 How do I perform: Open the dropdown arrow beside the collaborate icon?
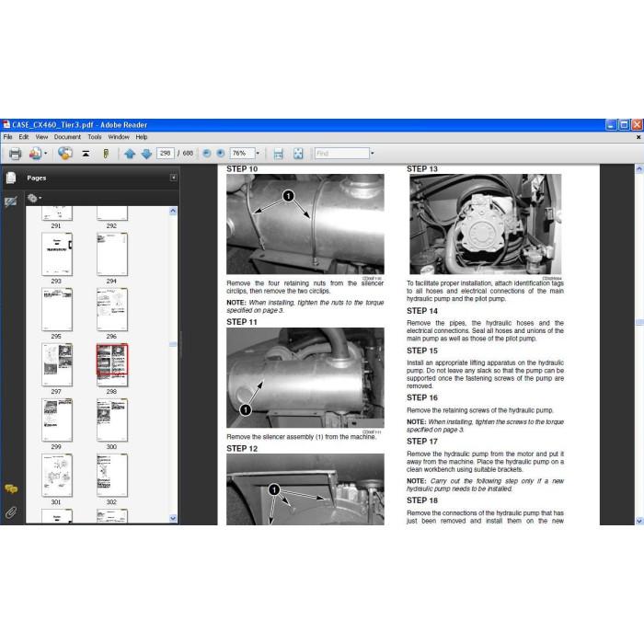46,154
